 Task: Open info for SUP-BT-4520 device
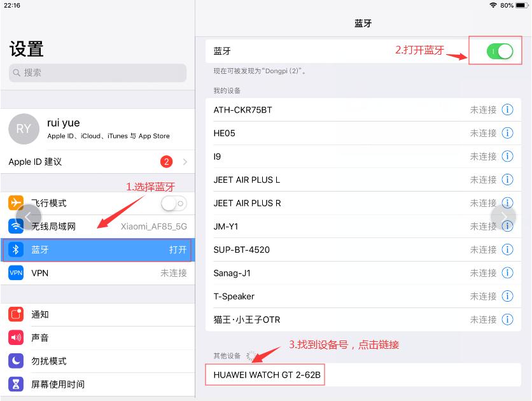click(507, 250)
